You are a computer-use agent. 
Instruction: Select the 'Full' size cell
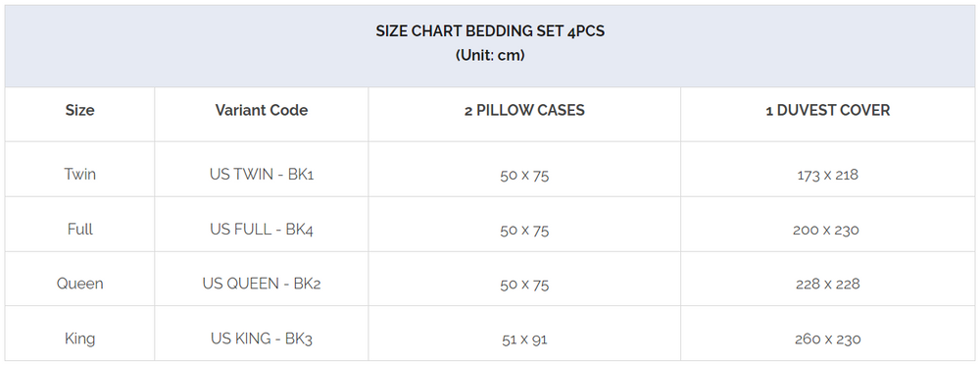tap(80, 230)
